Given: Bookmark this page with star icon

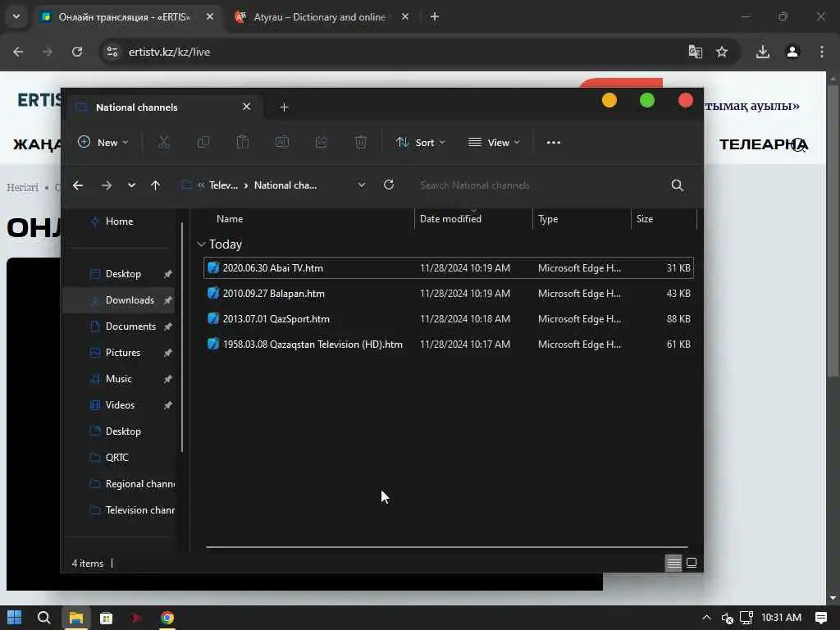Looking at the screenshot, I should point(722,52).
